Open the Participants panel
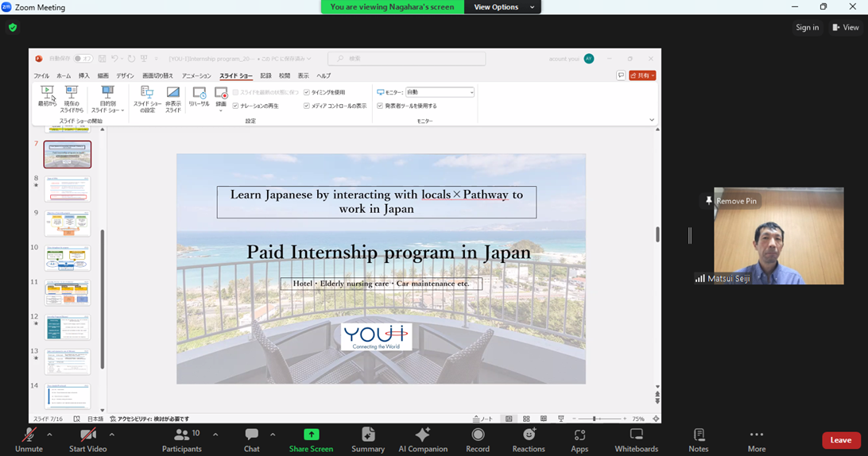Image resolution: width=868 pixels, height=456 pixels. point(182,439)
